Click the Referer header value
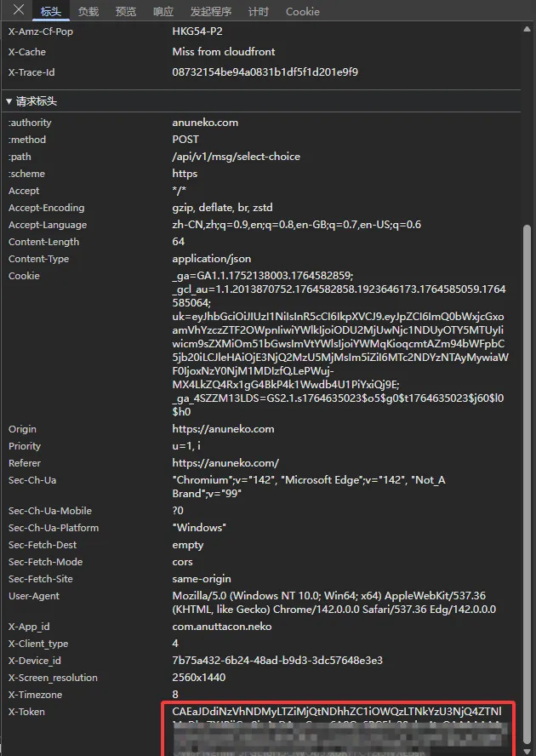This screenshot has height=756, width=536. point(225,463)
